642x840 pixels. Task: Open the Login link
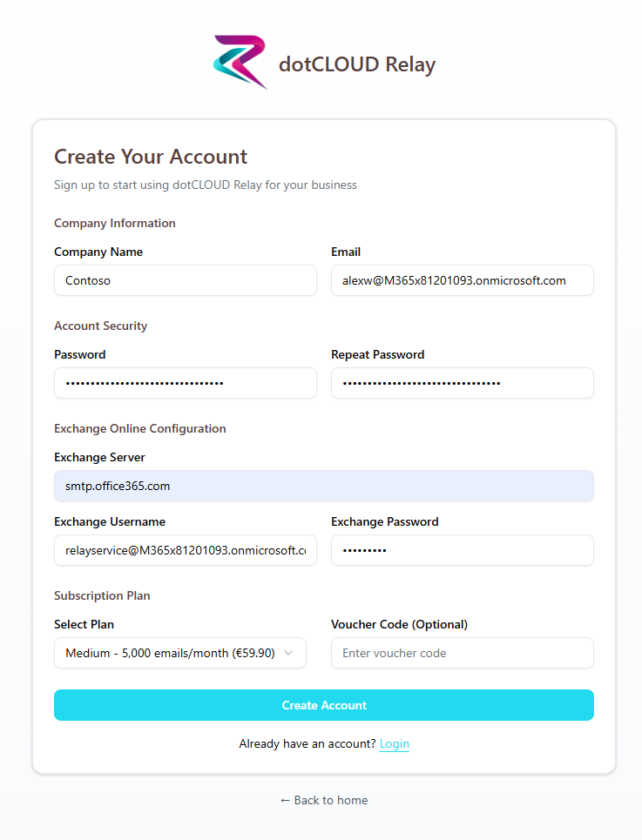click(394, 743)
